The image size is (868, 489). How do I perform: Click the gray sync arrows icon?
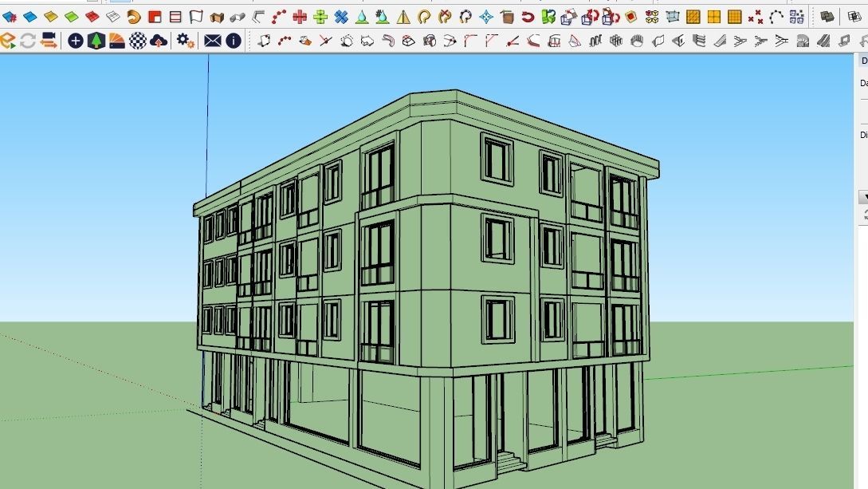click(x=28, y=41)
